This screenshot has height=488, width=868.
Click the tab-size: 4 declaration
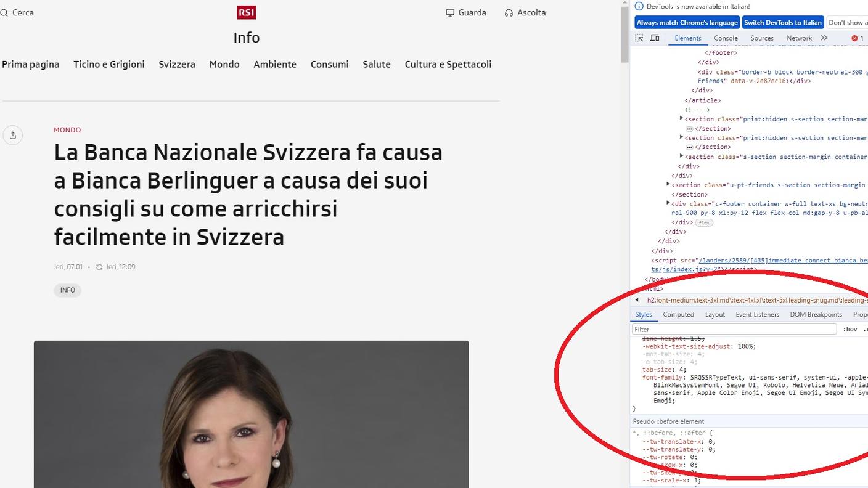click(x=664, y=370)
